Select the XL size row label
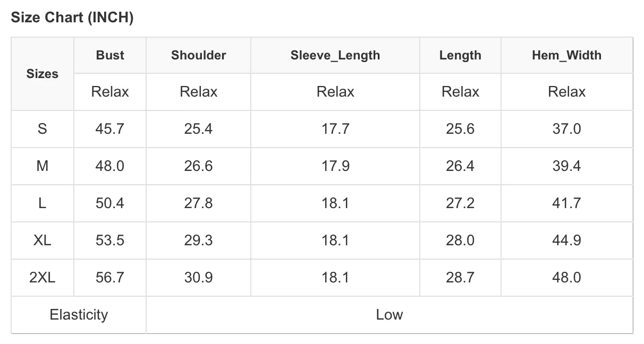 coord(42,240)
